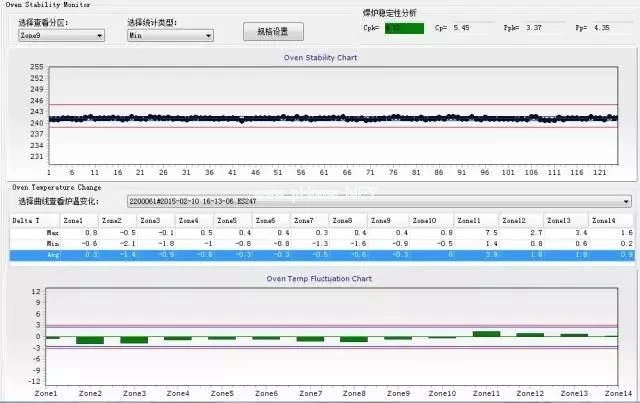Open the Zone9 zone selection dropdown
This screenshot has height=403, width=640.
pyautogui.click(x=61, y=36)
